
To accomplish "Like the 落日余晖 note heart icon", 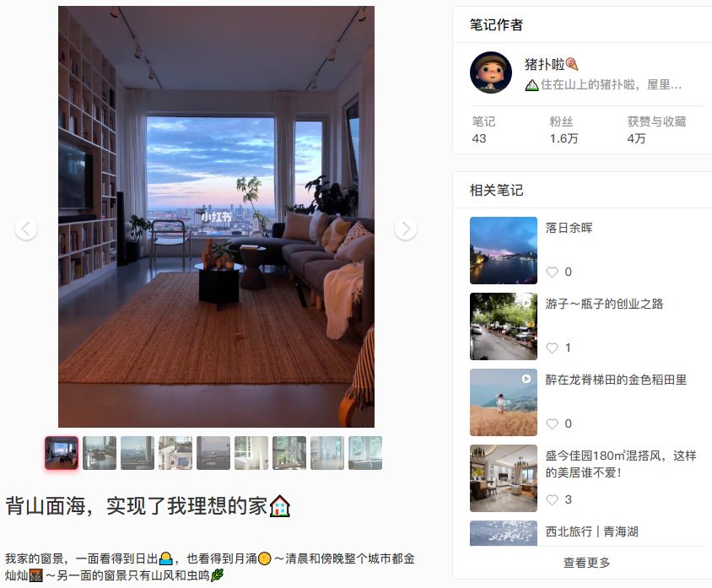I will (552, 272).
